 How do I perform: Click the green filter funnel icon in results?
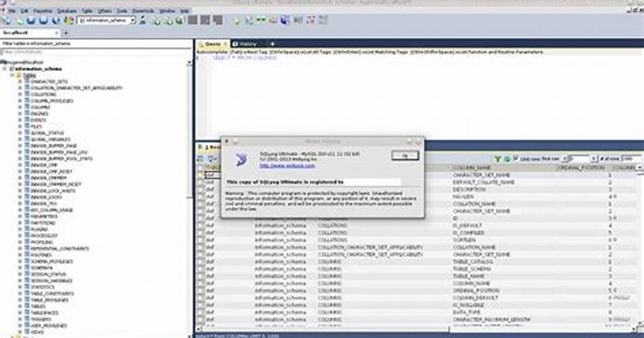coord(498,159)
